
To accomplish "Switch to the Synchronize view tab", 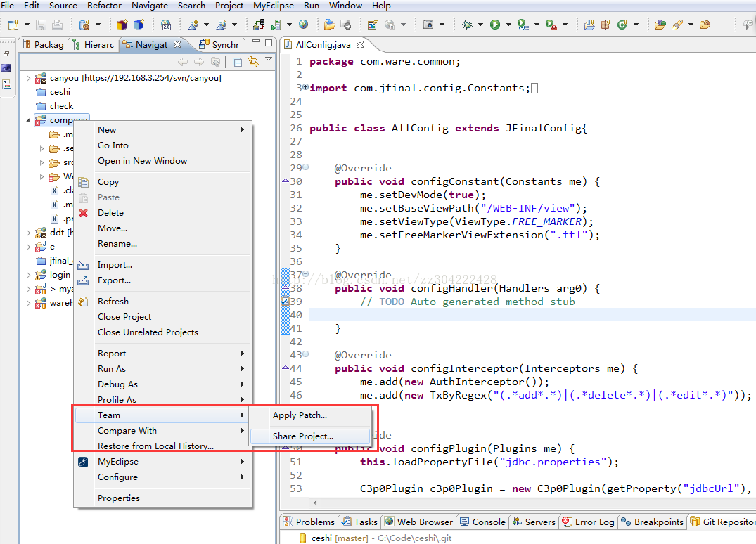I will point(219,45).
